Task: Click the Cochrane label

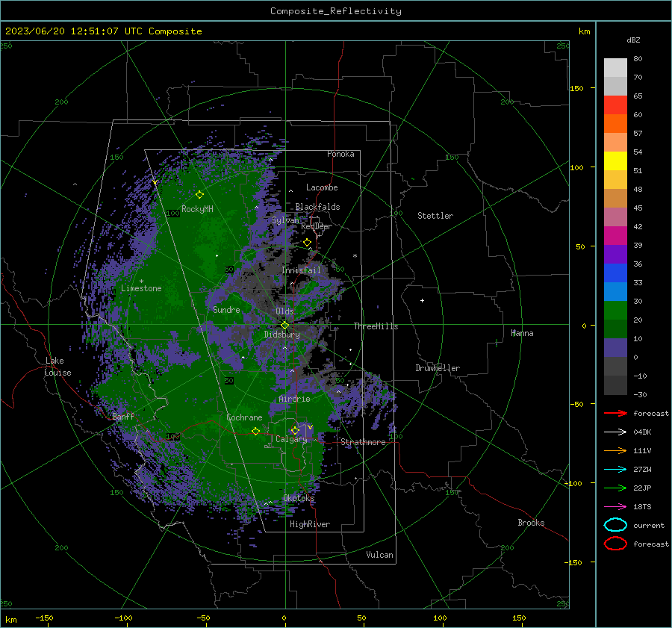Action: (244, 417)
